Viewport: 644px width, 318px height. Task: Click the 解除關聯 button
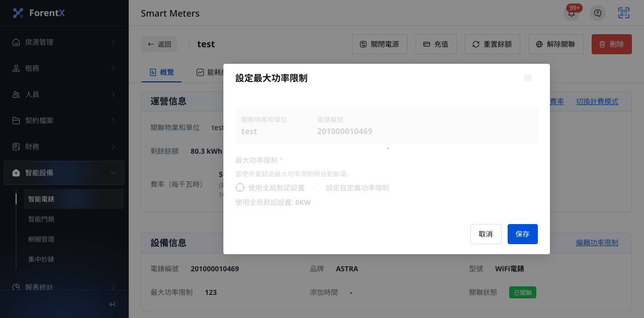[x=556, y=44]
